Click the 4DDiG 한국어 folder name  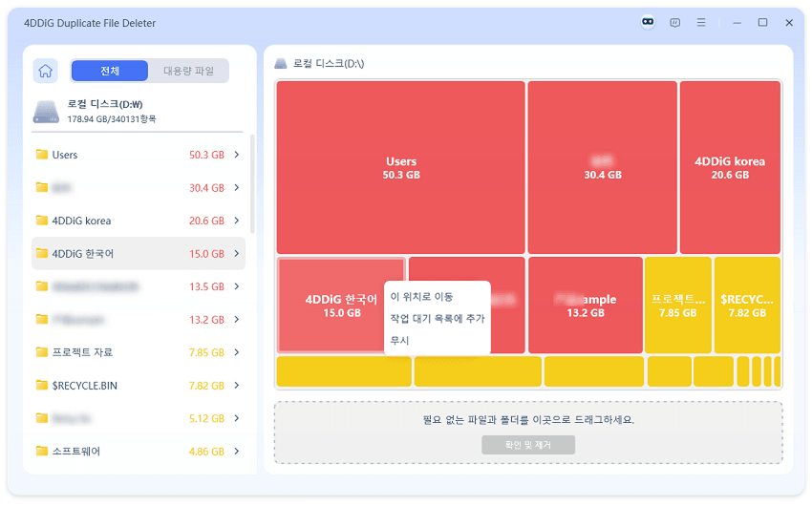click(x=82, y=254)
